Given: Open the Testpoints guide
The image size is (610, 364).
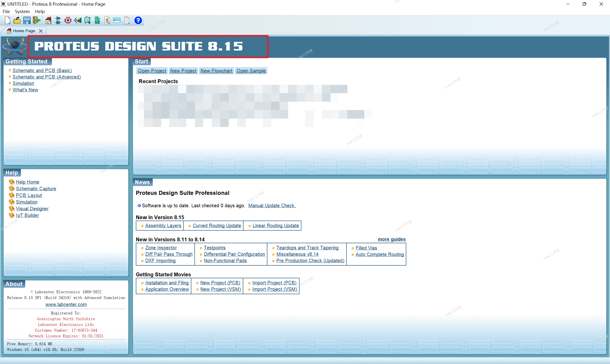Looking at the screenshot, I should coord(215,248).
